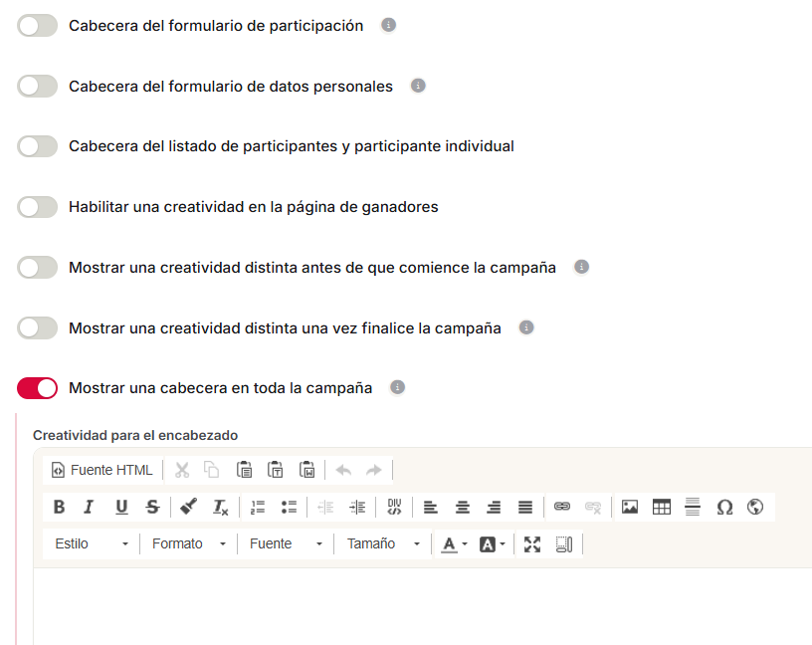812x645 pixels.
Task: Toggle Show Blocks in editor
Action: pos(564,544)
